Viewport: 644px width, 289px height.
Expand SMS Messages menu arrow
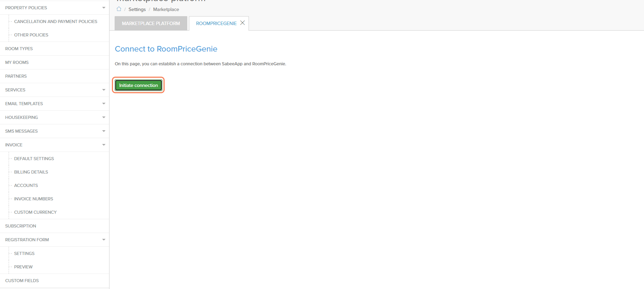pos(104,131)
